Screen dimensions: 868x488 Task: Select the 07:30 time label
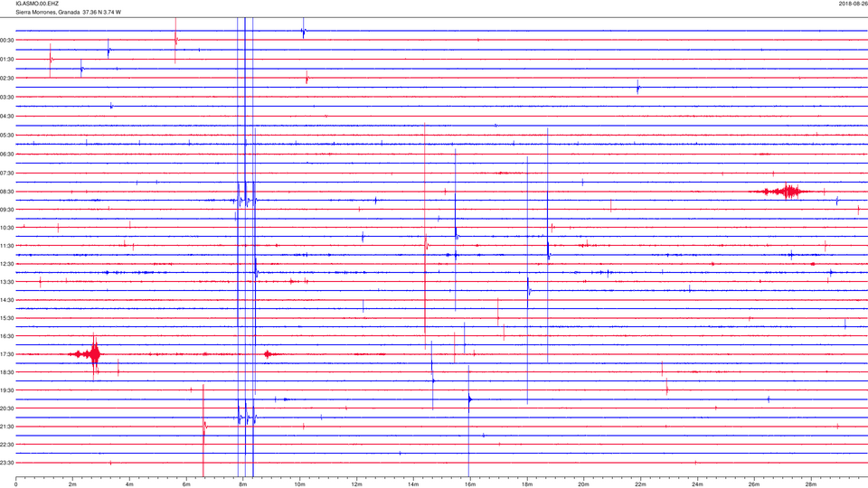(6, 174)
